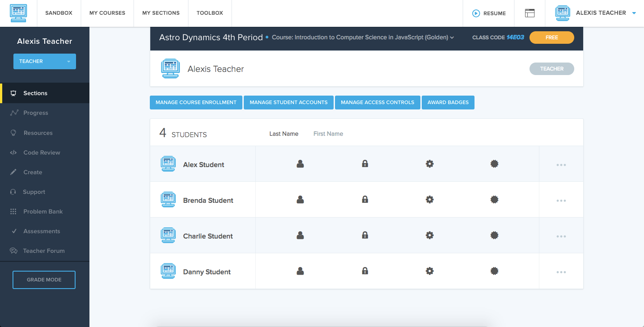Click the Support headset icon in sidebar

pos(13,192)
